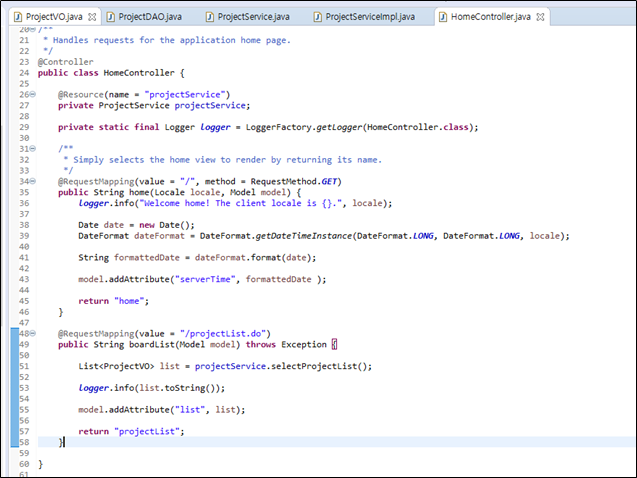Click the @Controller annotation
Viewport: 637px width, 478px height.
65,62
